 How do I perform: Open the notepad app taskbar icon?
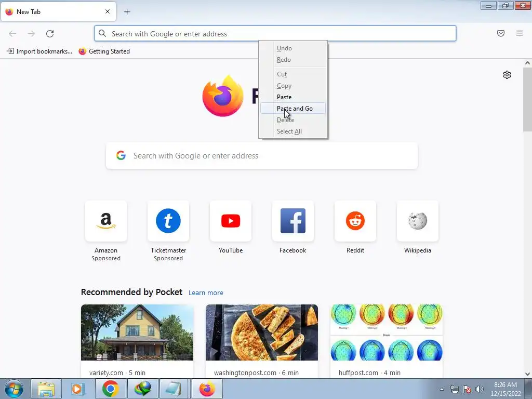click(174, 389)
